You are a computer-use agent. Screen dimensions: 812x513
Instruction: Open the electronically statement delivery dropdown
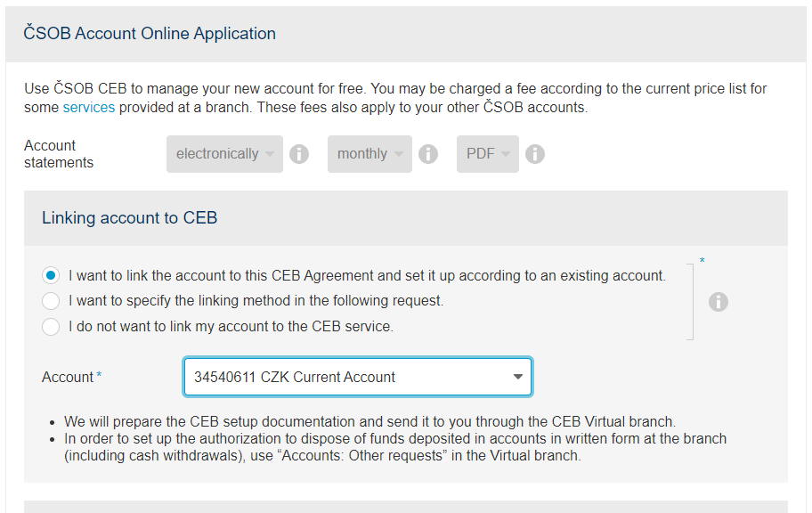pyautogui.click(x=224, y=154)
